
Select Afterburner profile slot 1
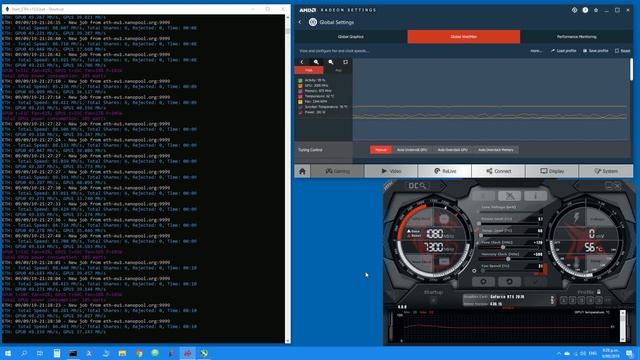pyautogui.click(x=563, y=300)
